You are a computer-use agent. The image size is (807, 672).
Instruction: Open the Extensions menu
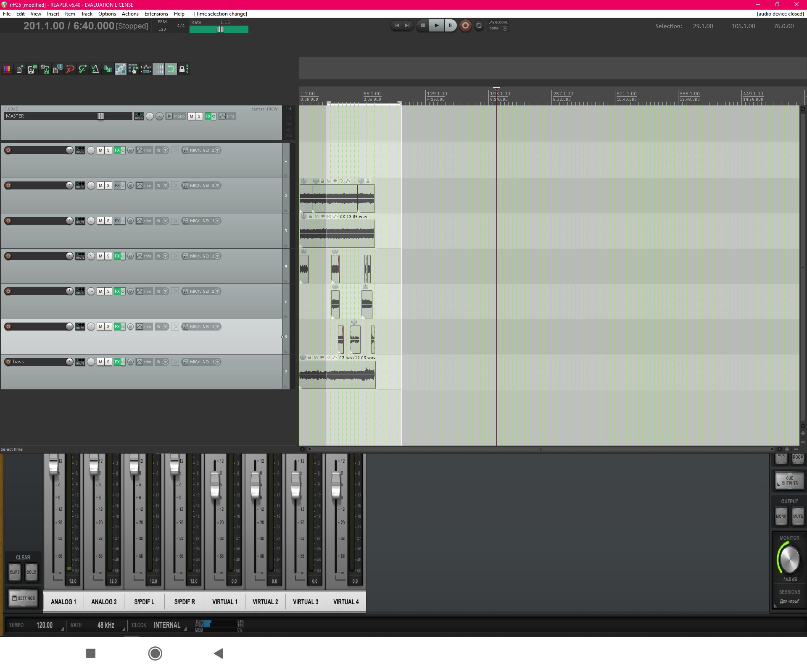tap(156, 14)
